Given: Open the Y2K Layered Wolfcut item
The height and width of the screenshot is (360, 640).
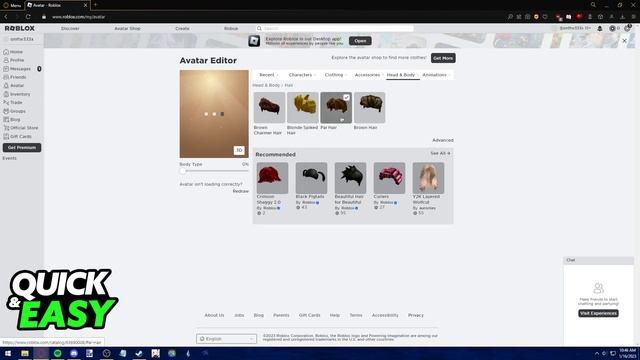Looking at the screenshot, I should [x=428, y=178].
